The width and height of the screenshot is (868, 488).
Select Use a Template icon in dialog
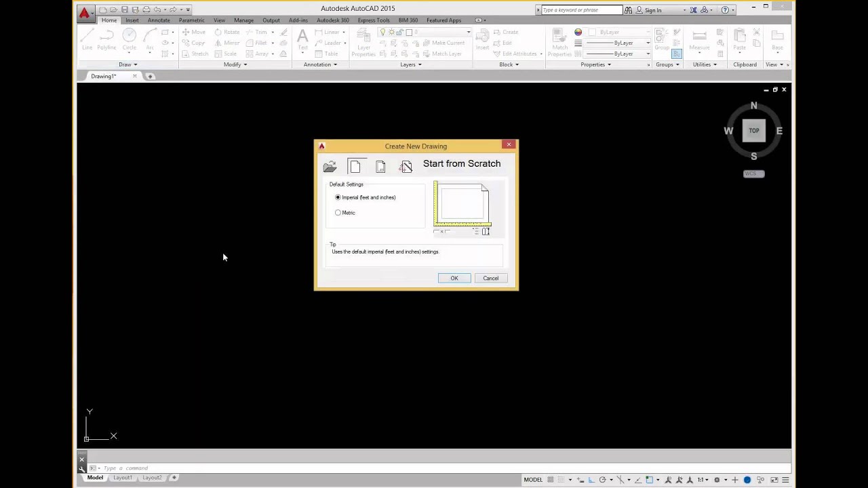(x=380, y=167)
